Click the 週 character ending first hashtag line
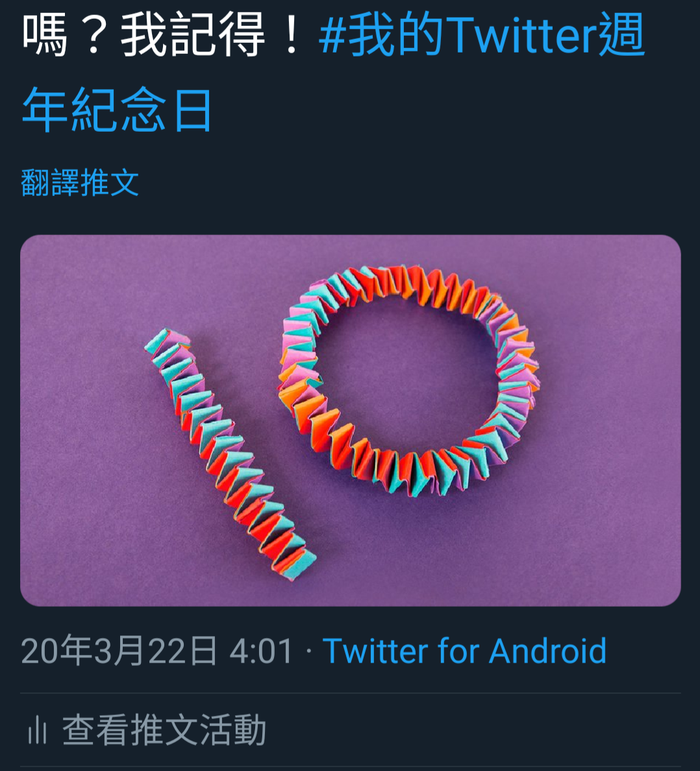This screenshot has height=771, width=700. point(621,35)
